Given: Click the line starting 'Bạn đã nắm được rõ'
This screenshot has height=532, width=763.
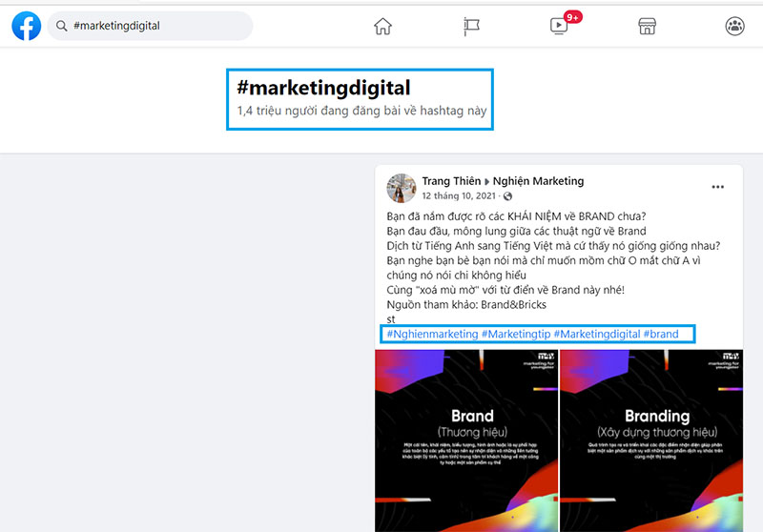Looking at the screenshot, I should [x=516, y=216].
